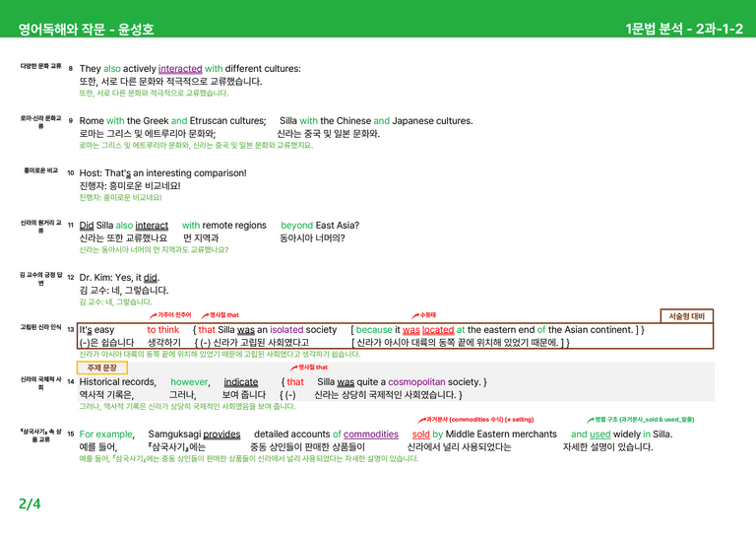Click the Korean phrase '먼 지역과'

coord(201,237)
